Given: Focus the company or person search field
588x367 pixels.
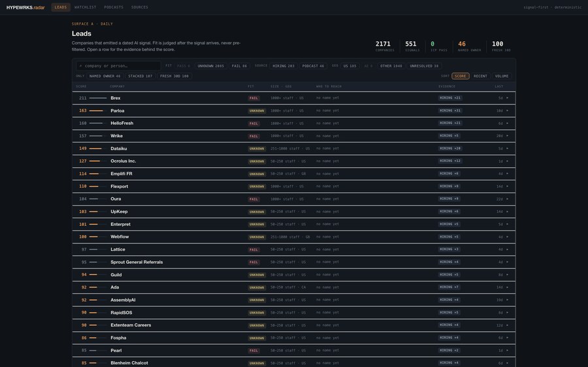Looking at the screenshot, I should point(118,66).
